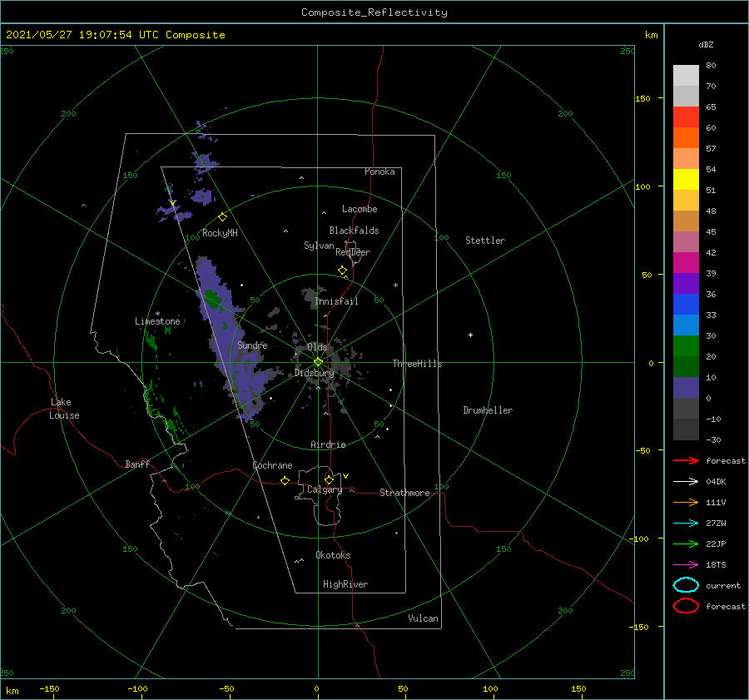Click the yellow radar site marker near RockyMH

pos(222,217)
